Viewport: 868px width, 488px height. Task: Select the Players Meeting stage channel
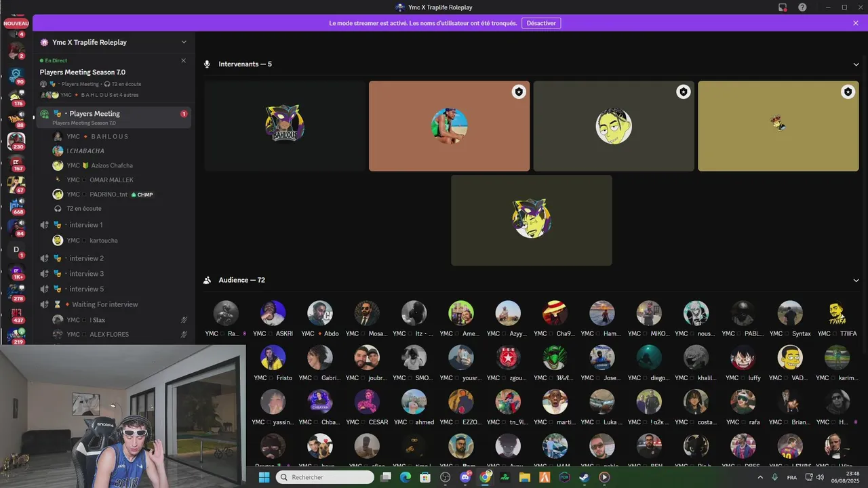click(x=114, y=117)
